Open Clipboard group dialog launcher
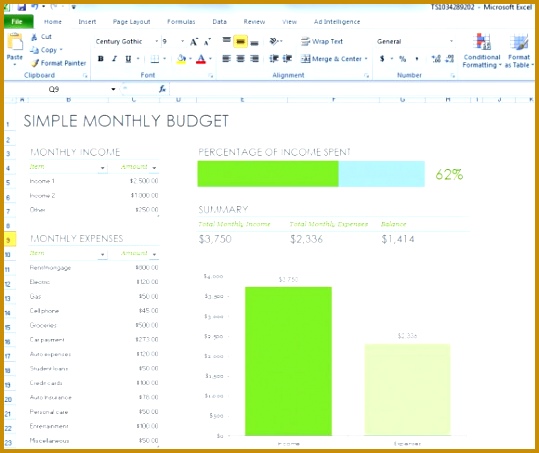This screenshot has height=453, width=539. [x=85, y=76]
